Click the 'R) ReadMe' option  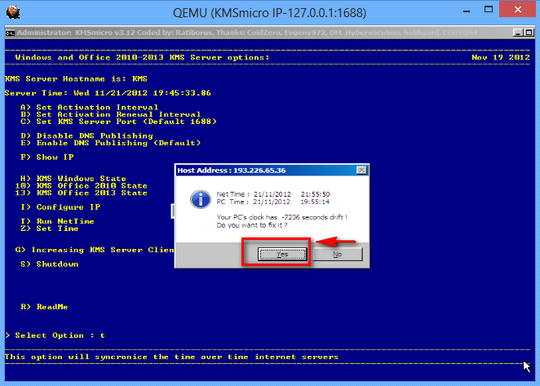(x=44, y=307)
